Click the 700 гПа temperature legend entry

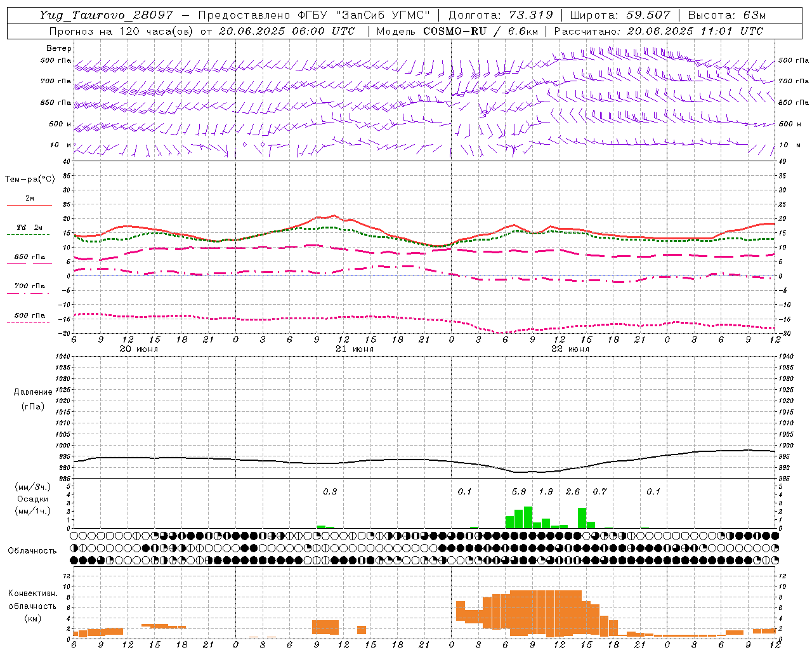tap(29, 289)
